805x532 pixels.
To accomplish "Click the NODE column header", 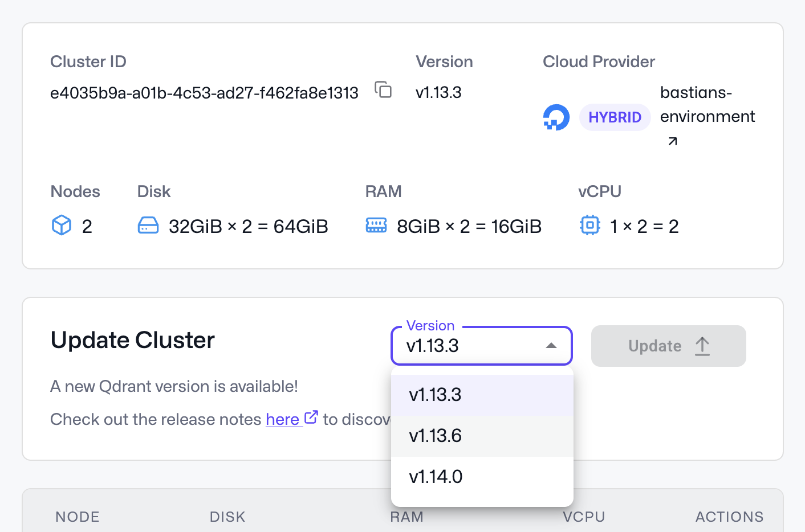I will click(77, 517).
